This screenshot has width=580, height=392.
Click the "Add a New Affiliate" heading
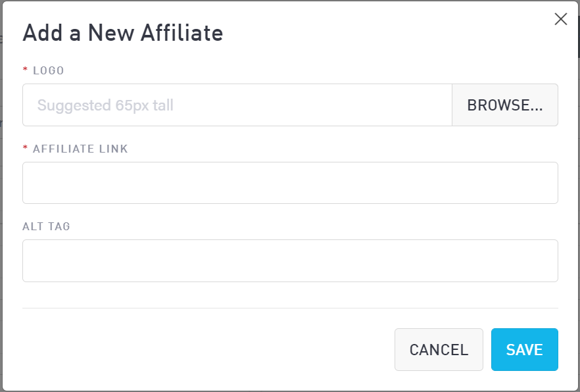click(x=123, y=33)
